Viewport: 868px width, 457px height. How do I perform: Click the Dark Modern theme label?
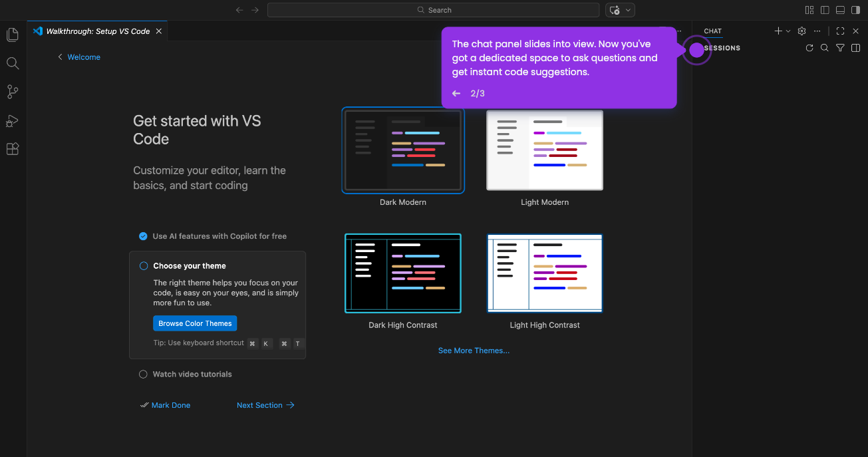coord(403,202)
